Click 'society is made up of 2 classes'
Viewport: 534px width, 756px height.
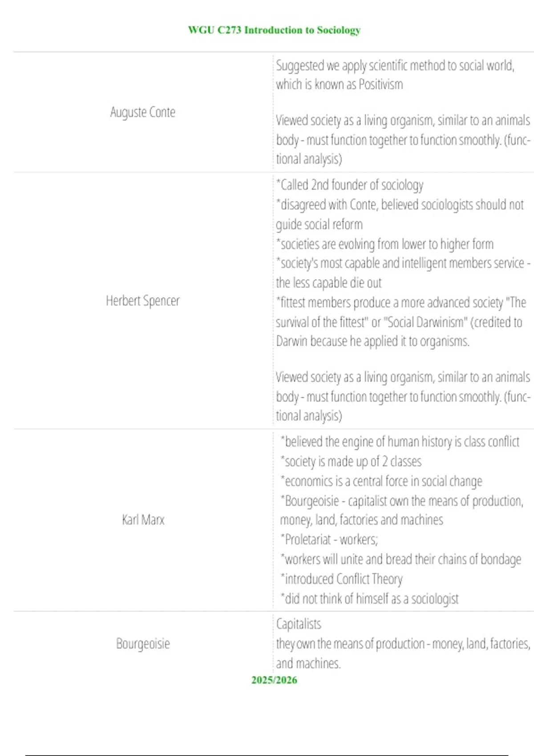click(x=351, y=462)
